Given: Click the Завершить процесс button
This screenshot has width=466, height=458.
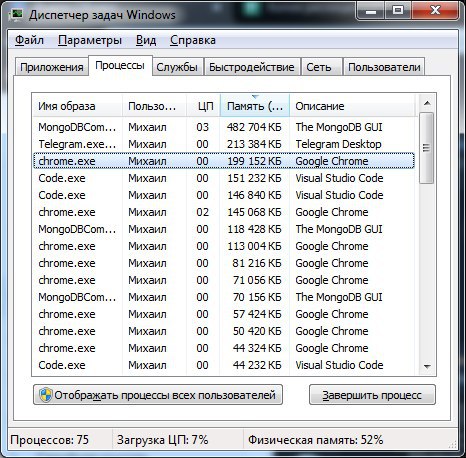Looking at the screenshot, I should [x=372, y=395].
